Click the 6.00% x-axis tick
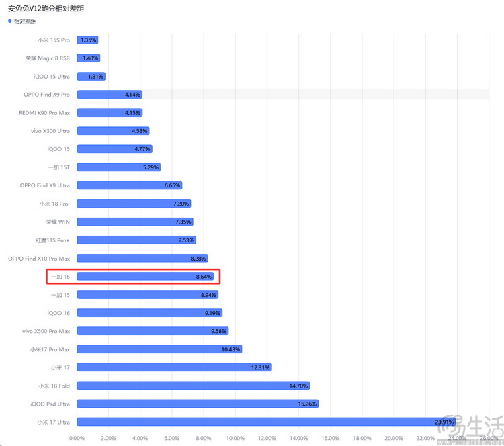The width and height of the screenshot is (504, 446). click(172, 439)
